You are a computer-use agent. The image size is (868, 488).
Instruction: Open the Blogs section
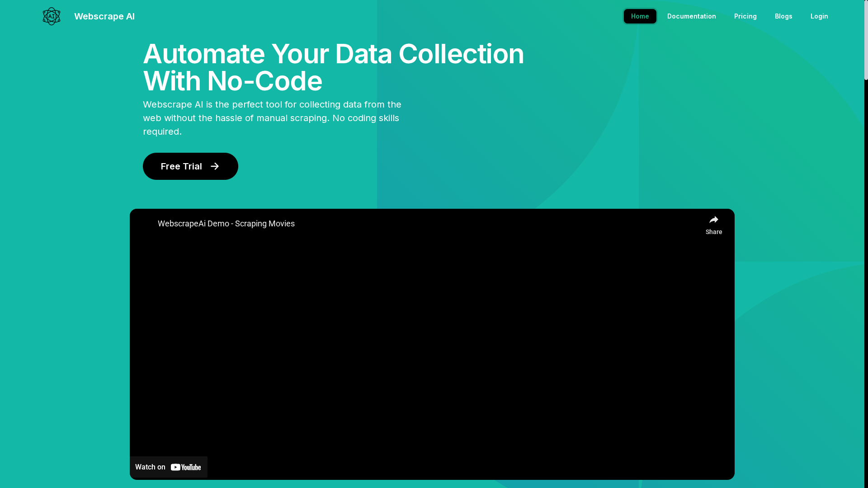point(783,16)
